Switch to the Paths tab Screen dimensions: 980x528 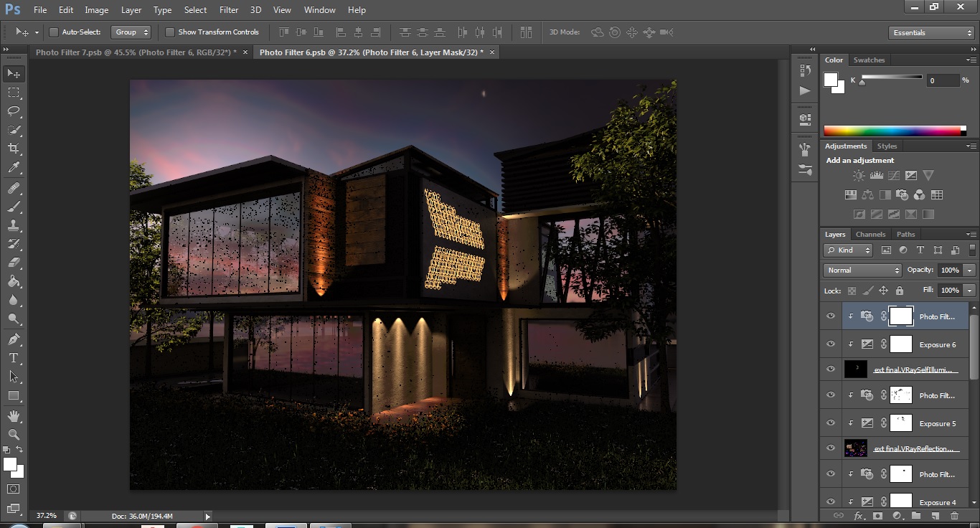pyautogui.click(x=905, y=235)
